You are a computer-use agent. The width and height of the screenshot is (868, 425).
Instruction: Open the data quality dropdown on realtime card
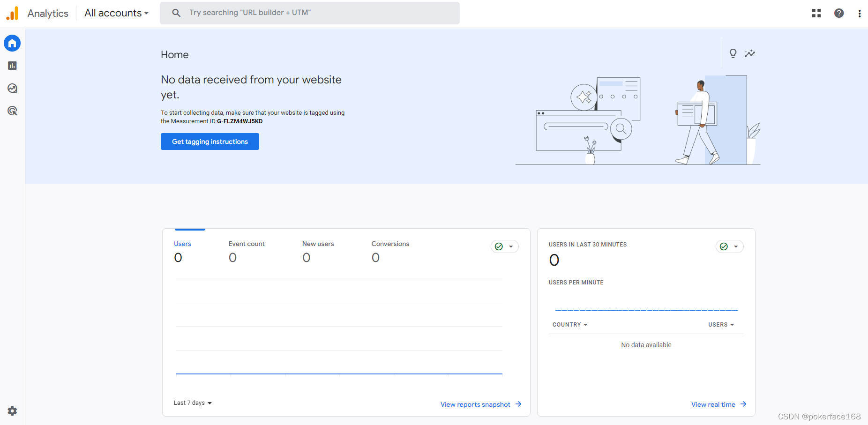730,246
